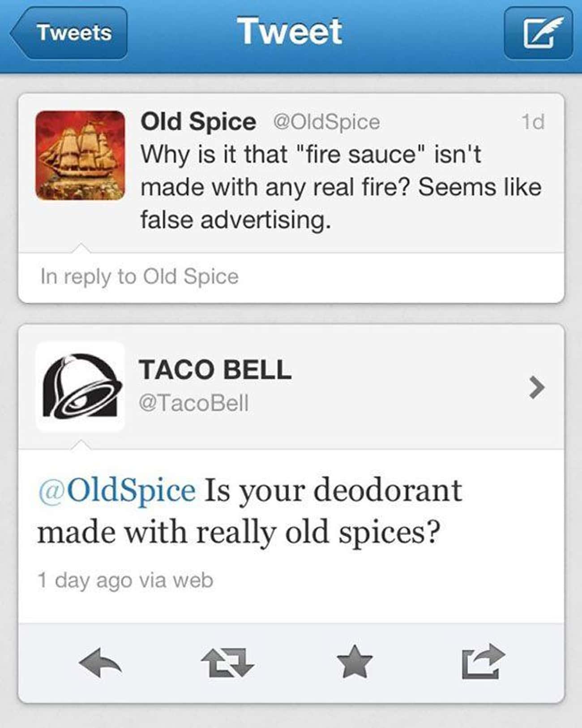Click the @OldSpice mention link
This screenshot has height=728, width=582.
(x=117, y=490)
